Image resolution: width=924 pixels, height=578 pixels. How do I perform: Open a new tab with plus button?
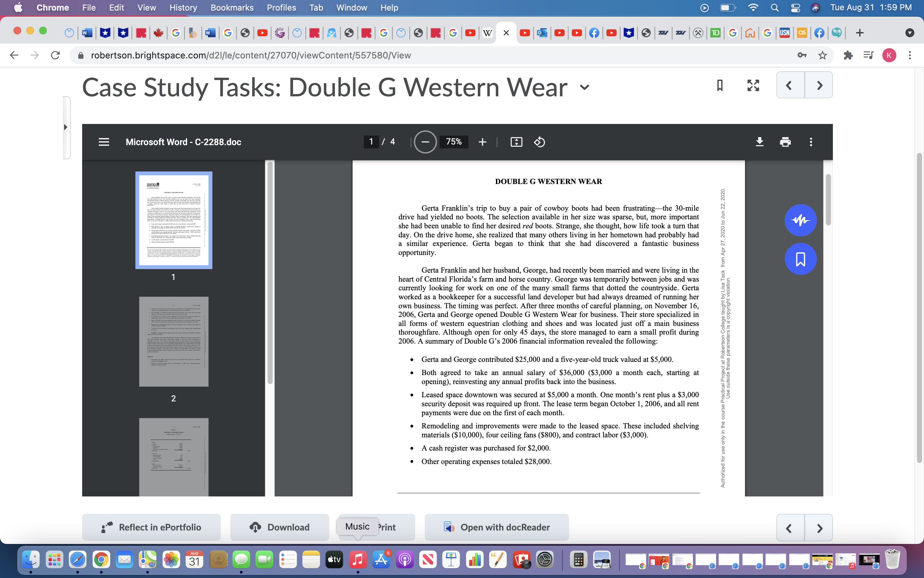860,33
